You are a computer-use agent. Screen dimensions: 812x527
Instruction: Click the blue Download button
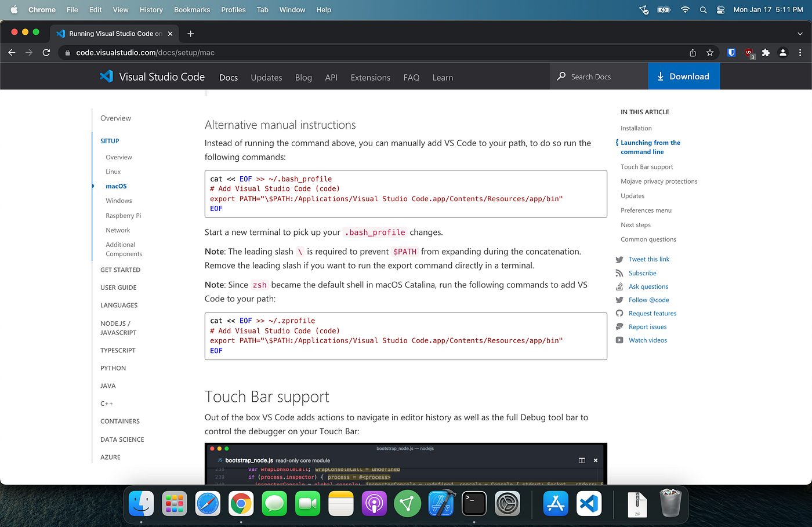coord(684,76)
